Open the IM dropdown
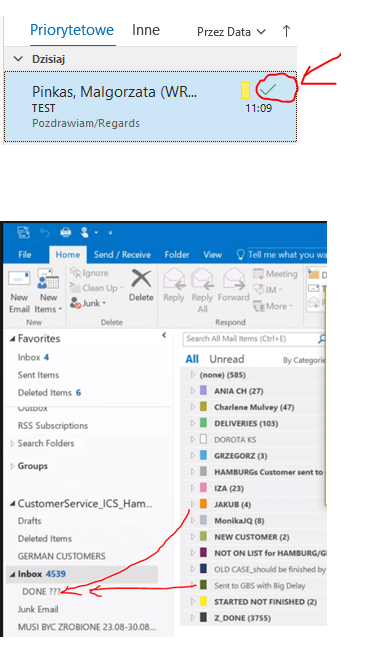This screenshot has height=660, width=391. pyautogui.click(x=268, y=290)
